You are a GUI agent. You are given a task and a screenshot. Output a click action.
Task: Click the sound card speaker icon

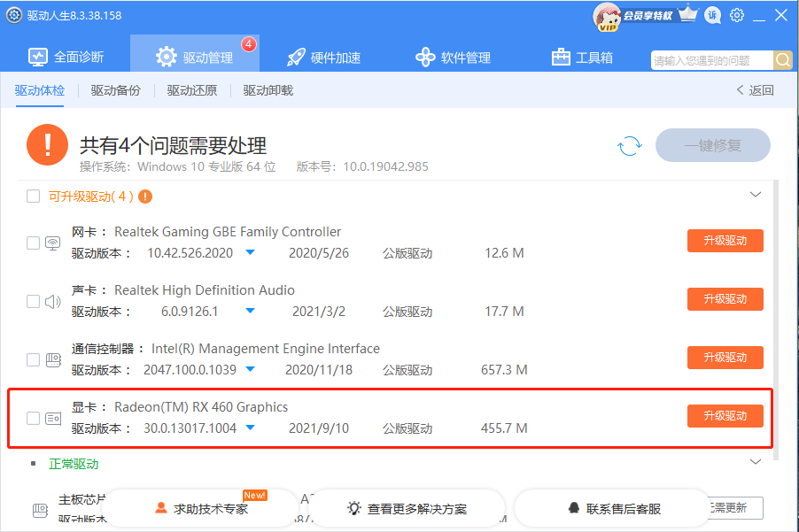tap(53, 302)
